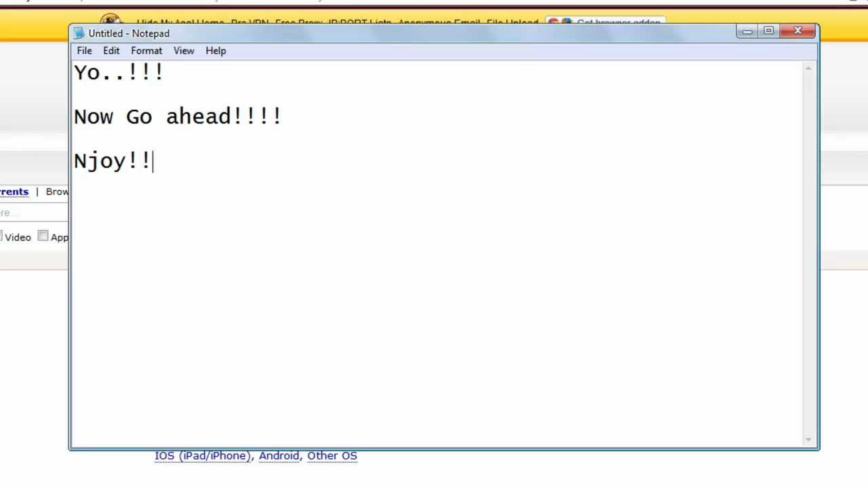Open the Format menu in Notepad
This screenshot has height=488, width=868.
(146, 51)
